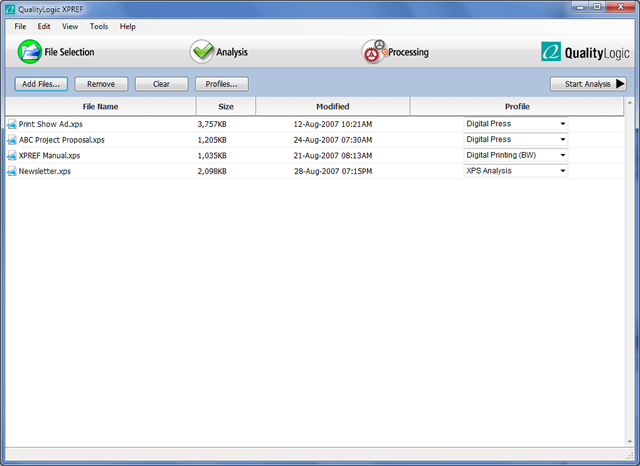640x466 pixels.
Task: Select the ABC Project Proposal.xps file name
Action: pyautogui.click(x=62, y=140)
